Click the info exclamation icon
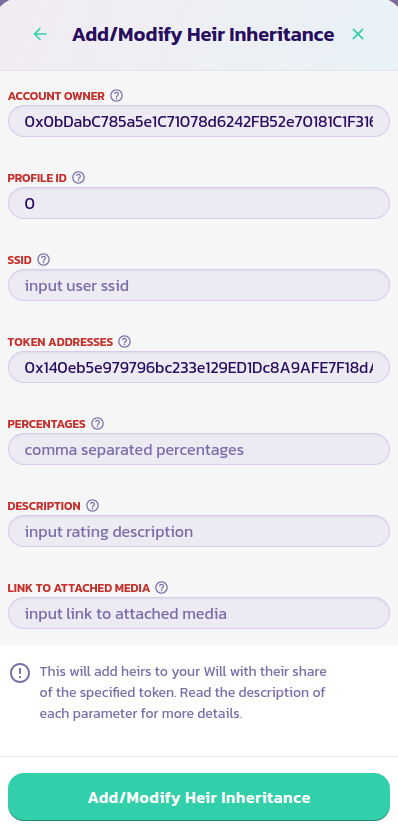This screenshot has height=828, width=398. (20, 673)
